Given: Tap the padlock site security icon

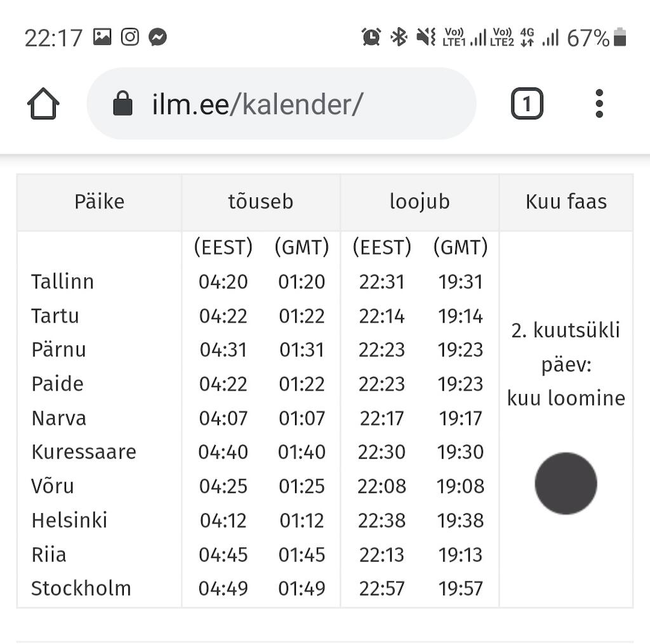Looking at the screenshot, I should click(x=123, y=103).
